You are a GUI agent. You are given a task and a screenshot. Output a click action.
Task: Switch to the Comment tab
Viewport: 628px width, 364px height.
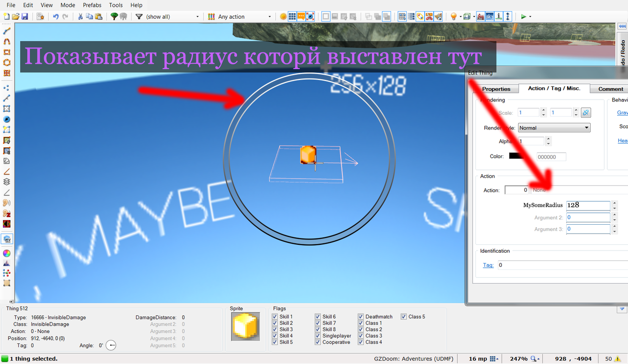coord(611,89)
